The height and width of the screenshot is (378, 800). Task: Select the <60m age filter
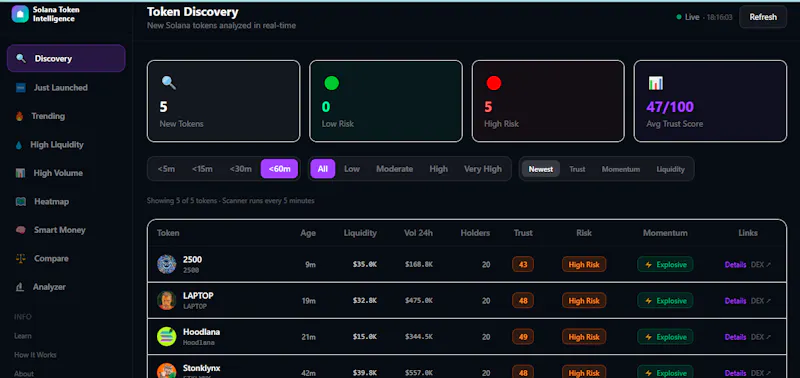point(279,169)
